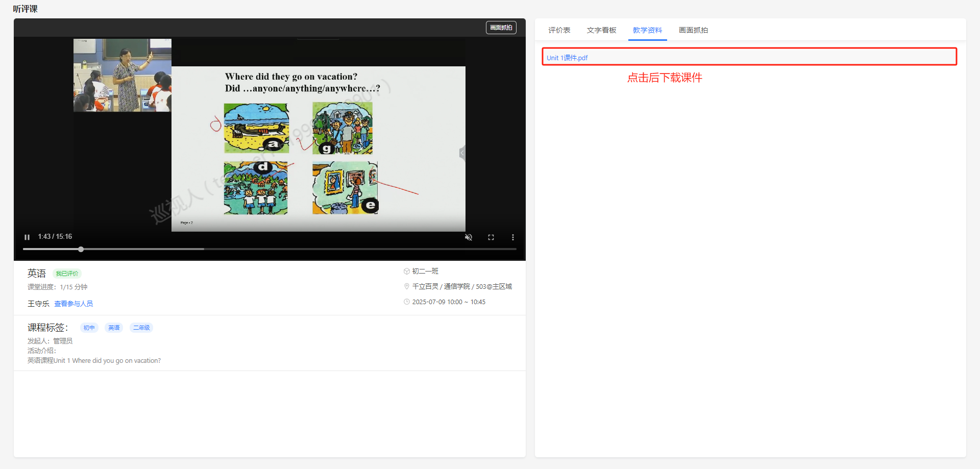980x469 pixels.
Task: Pause the classroom video playback
Action: point(27,237)
